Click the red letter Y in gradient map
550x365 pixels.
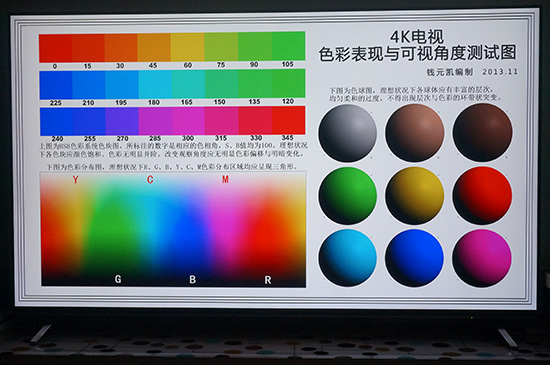pyautogui.click(x=75, y=180)
